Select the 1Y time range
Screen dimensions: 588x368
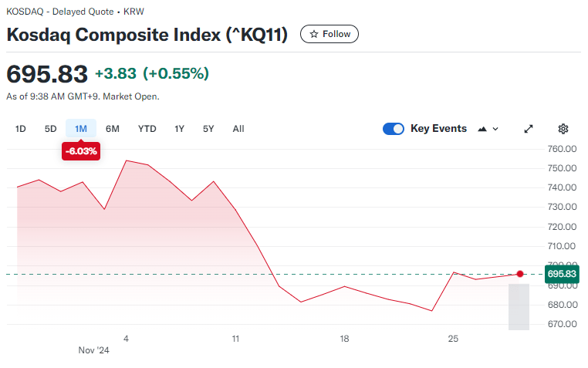(x=180, y=129)
